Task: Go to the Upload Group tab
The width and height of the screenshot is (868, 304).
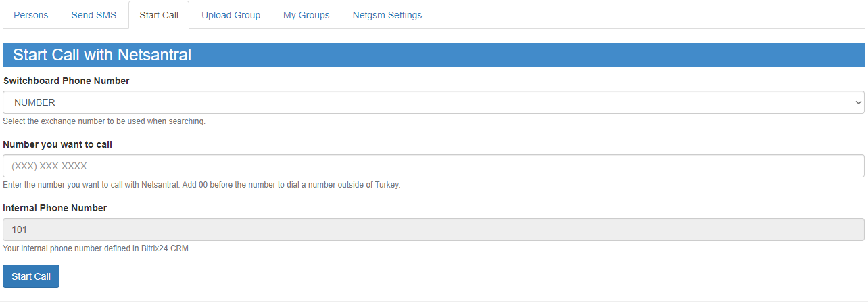Action: click(x=231, y=15)
